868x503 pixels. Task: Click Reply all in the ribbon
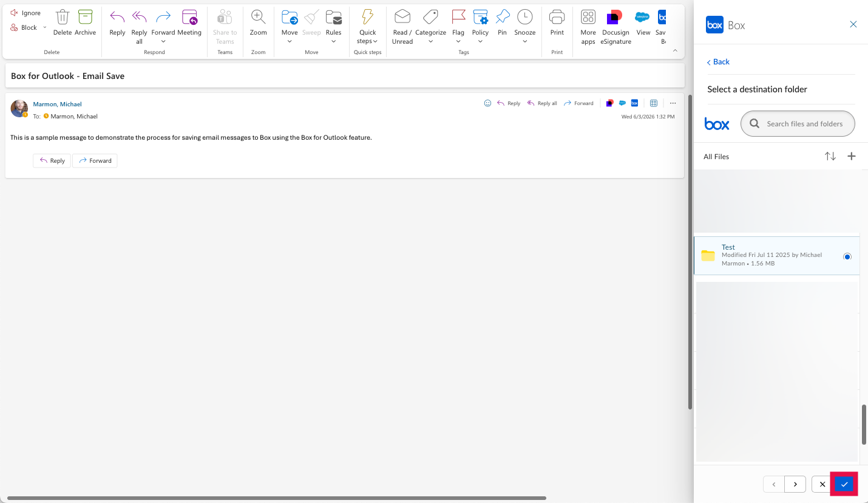pyautogui.click(x=139, y=27)
